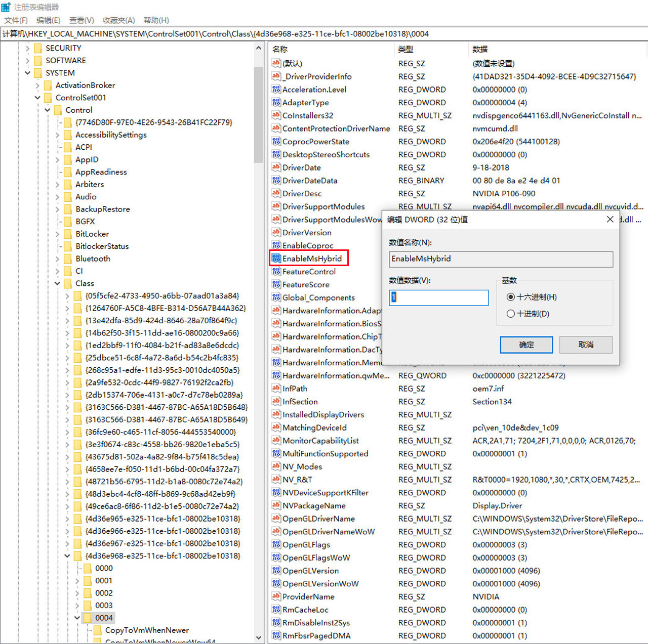Collapse the Class key node
The image size is (648, 644).
[57, 283]
